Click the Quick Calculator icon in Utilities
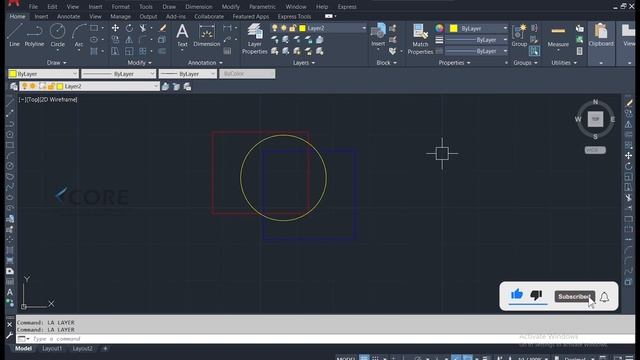The width and height of the screenshot is (640, 360). (x=580, y=51)
